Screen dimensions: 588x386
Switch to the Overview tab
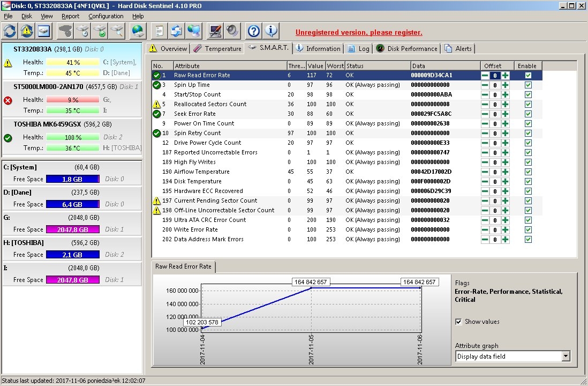point(168,48)
